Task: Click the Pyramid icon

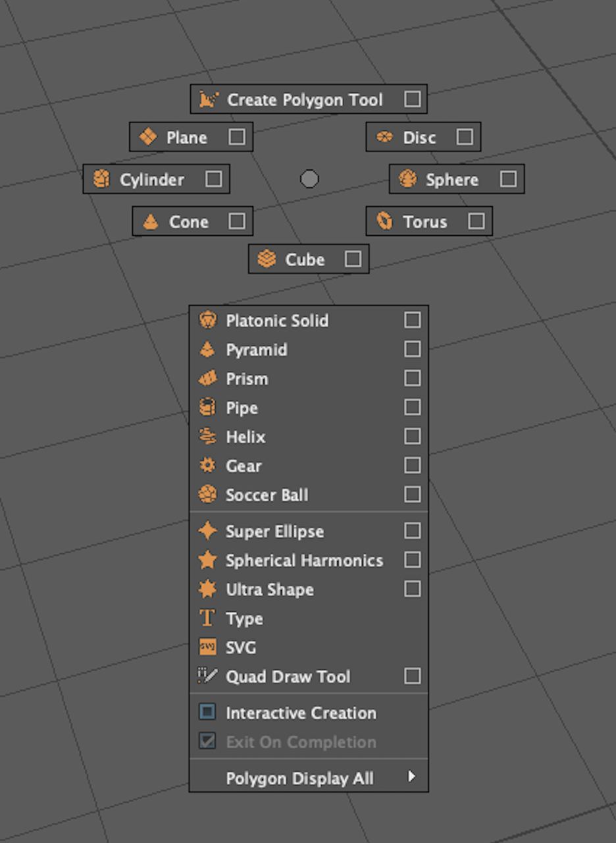Action: [207, 349]
